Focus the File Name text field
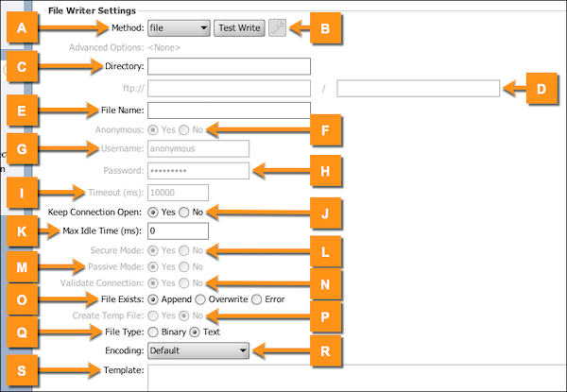Image resolution: width=567 pixels, height=392 pixels. point(229,111)
